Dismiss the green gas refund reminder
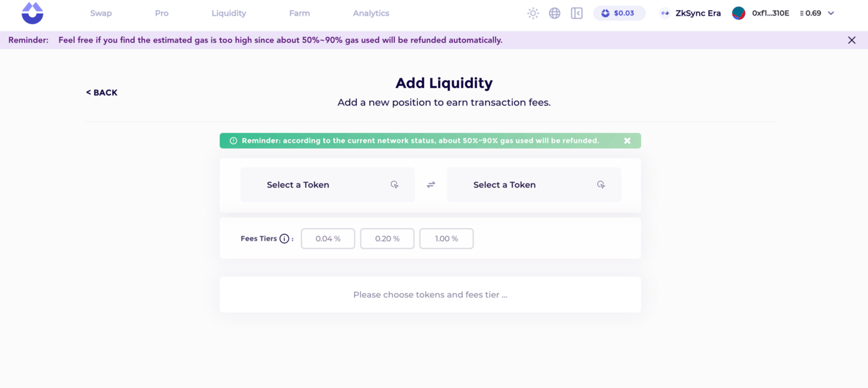 click(x=627, y=141)
